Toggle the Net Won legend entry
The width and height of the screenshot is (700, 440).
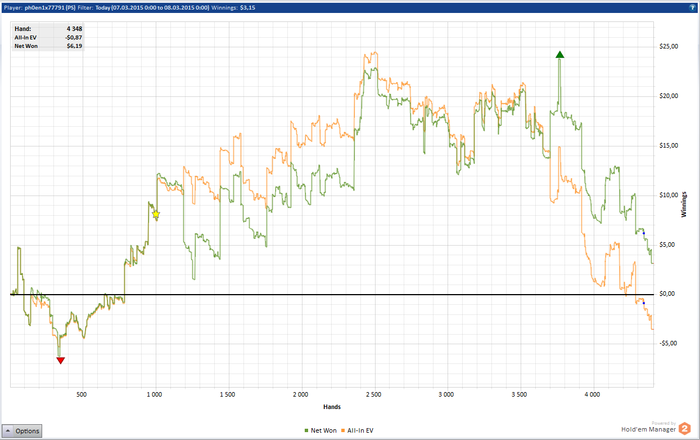pyautogui.click(x=321, y=431)
